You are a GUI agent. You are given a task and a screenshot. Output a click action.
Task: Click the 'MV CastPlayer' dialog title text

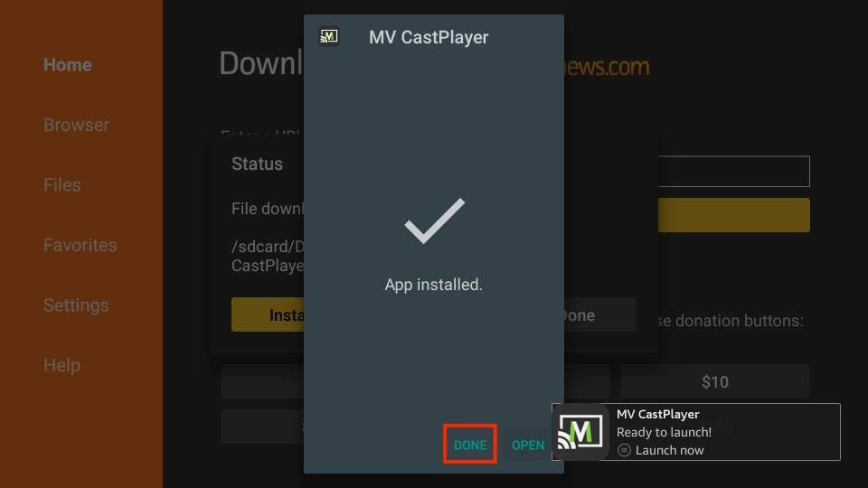click(429, 37)
